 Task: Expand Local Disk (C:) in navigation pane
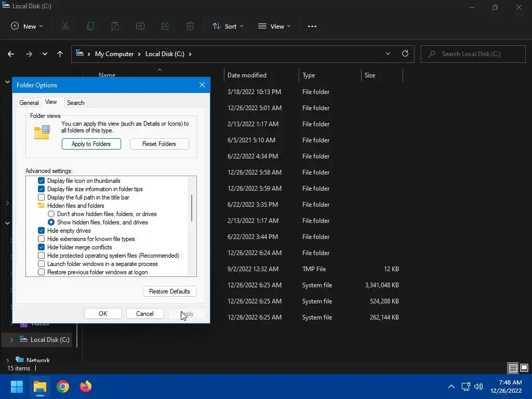click(11, 340)
